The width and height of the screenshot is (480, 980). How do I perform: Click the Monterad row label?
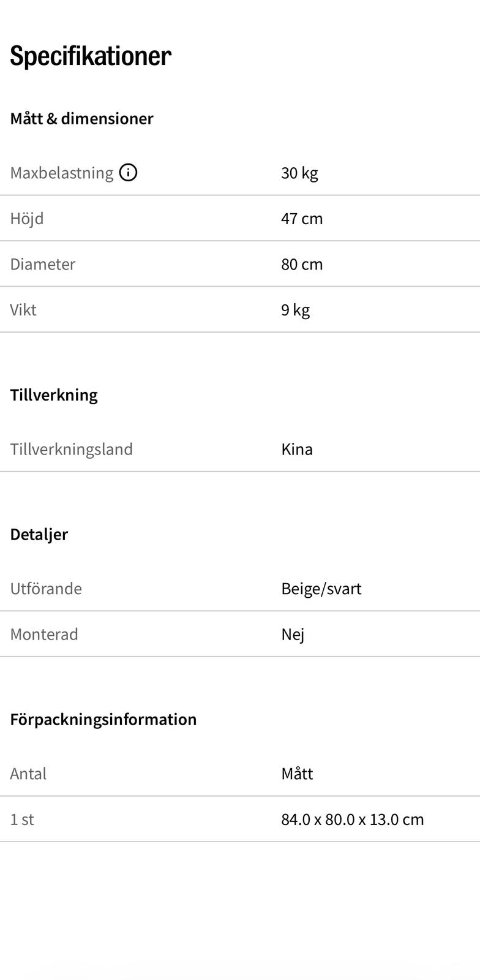pyautogui.click(x=44, y=634)
